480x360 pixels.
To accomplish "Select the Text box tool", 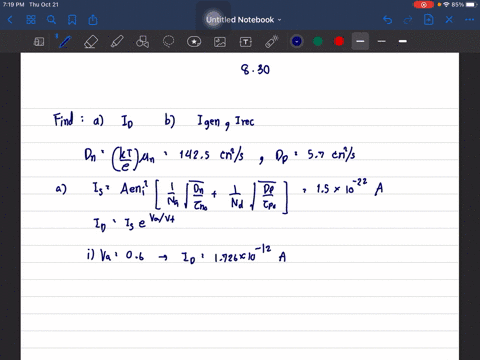I will click(246, 42).
